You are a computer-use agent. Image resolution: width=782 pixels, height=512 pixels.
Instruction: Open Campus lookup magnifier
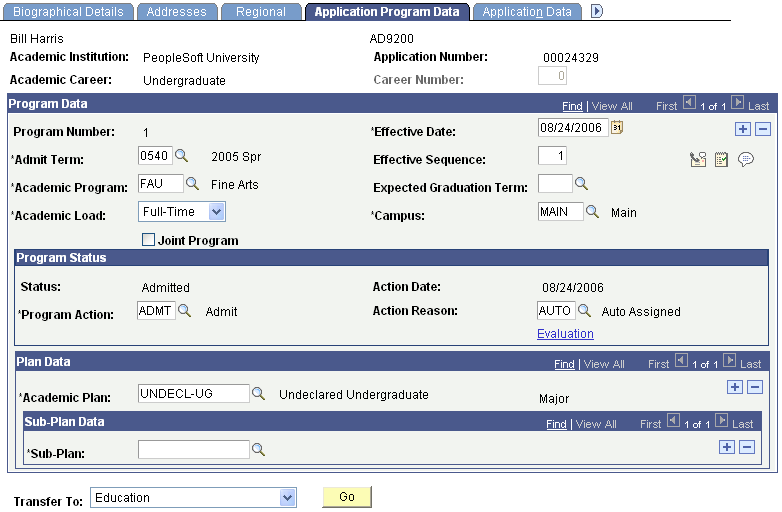point(592,212)
